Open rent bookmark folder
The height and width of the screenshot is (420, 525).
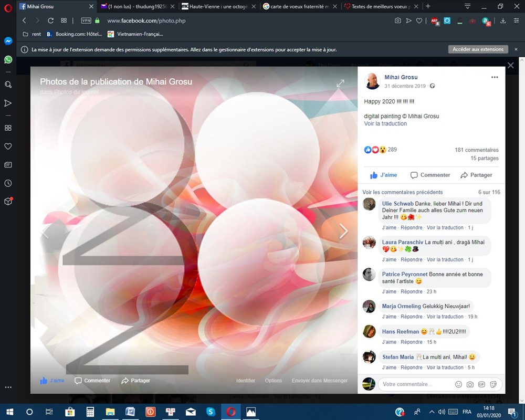coord(32,34)
